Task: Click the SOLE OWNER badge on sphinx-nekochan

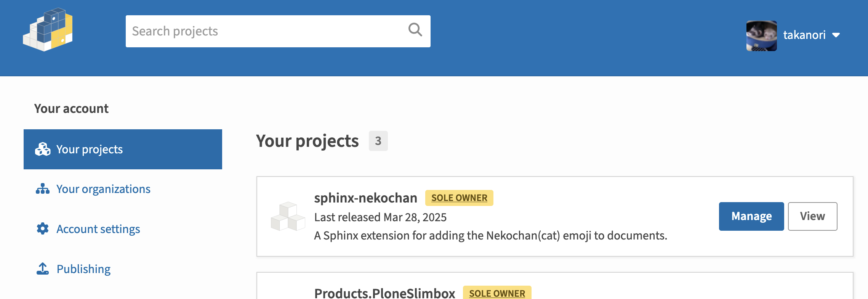Action: 459,198
